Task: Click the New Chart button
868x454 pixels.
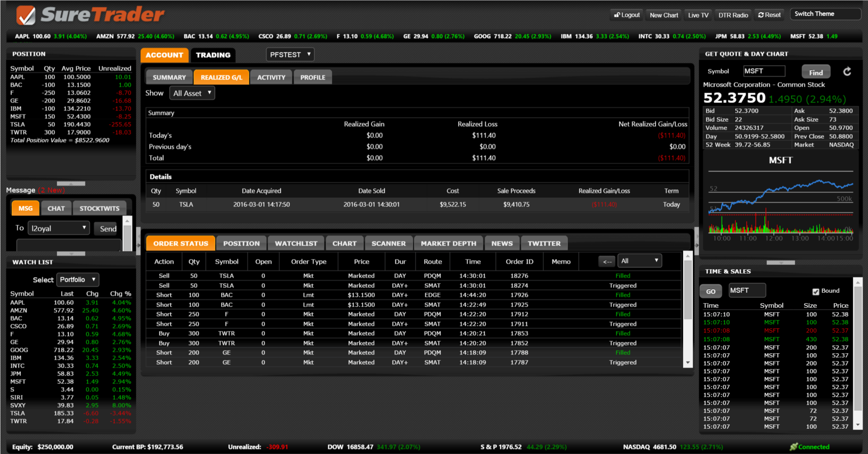Action: (664, 15)
